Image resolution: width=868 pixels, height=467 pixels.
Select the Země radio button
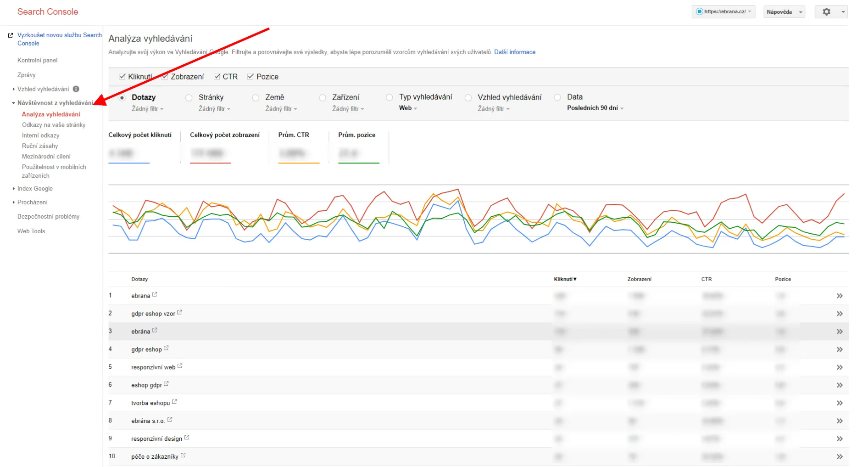256,98
